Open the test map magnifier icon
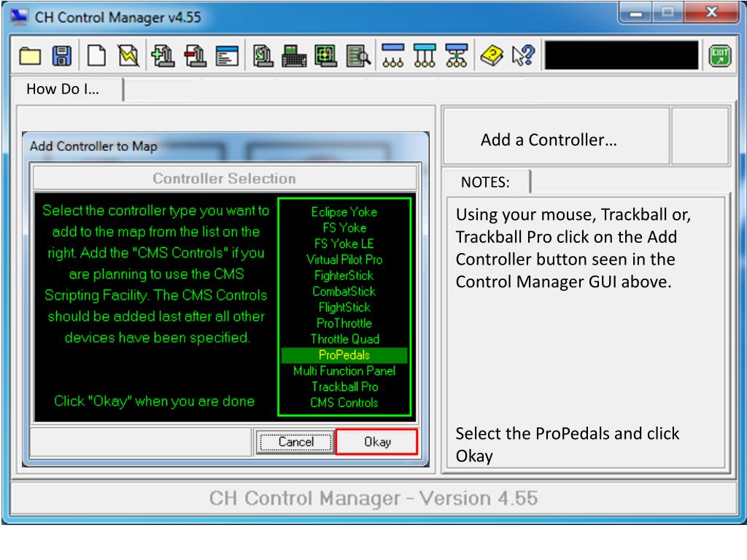 click(x=359, y=55)
